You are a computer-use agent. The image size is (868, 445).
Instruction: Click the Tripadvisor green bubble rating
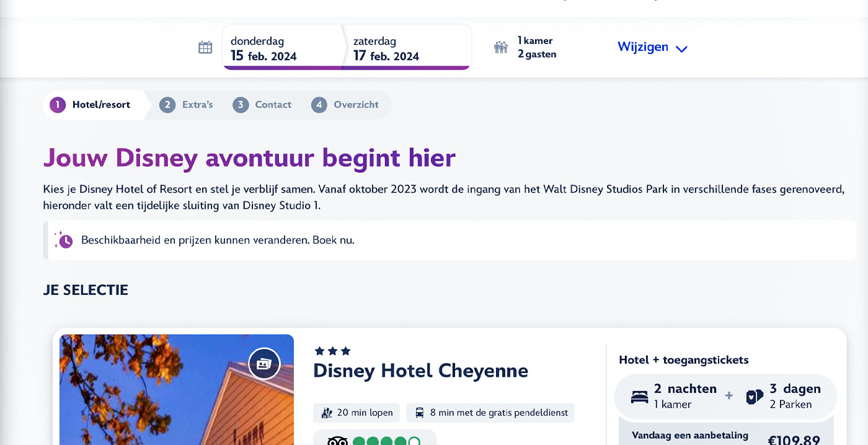(x=387, y=441)
